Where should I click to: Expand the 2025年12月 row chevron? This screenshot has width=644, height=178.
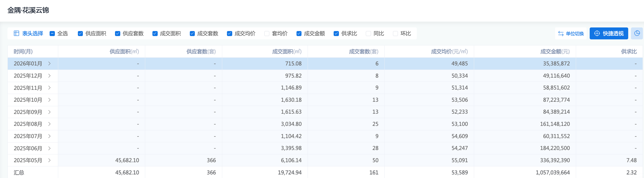tap(49, 76)
